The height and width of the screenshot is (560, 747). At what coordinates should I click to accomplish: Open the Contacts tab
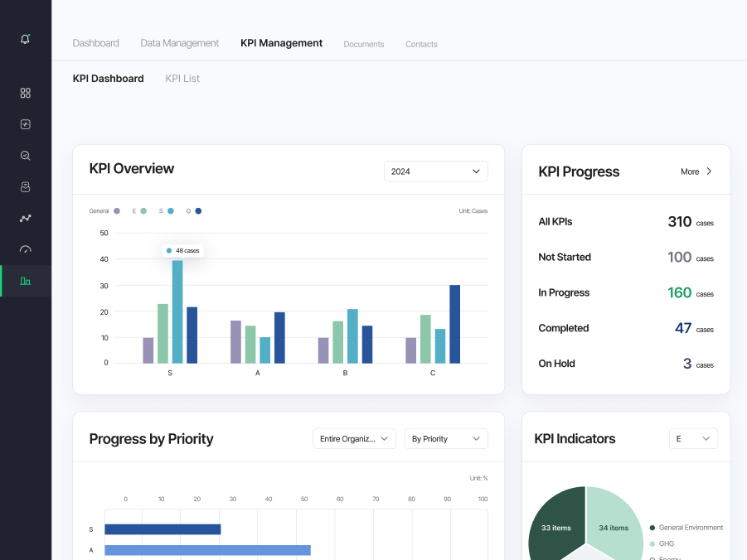[x=421, y=44]
